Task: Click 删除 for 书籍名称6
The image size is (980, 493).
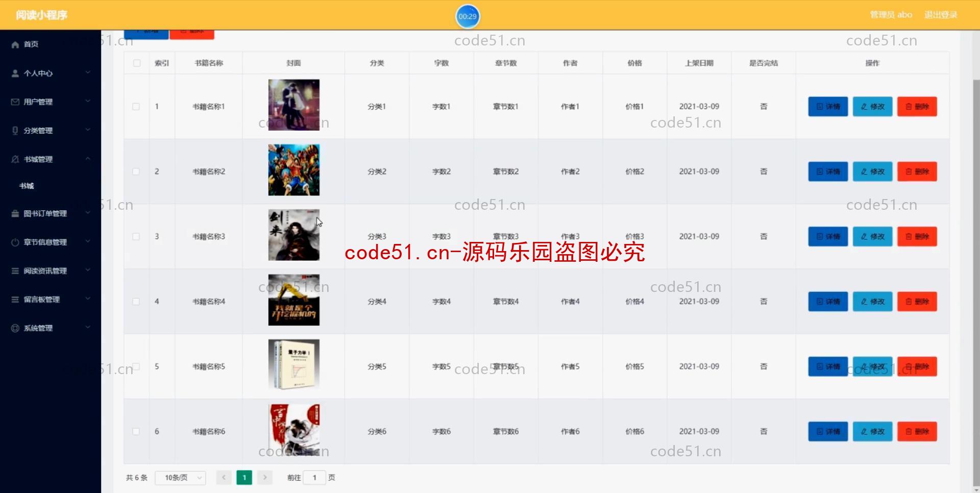Action: point(917,431)
